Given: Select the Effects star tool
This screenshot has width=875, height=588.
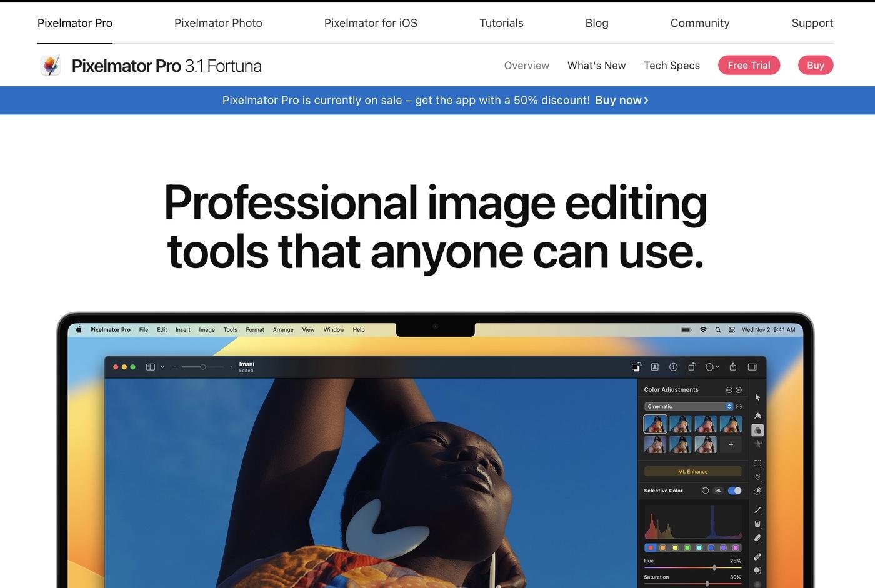Looking at the screenshot, I should coord(757,444).
